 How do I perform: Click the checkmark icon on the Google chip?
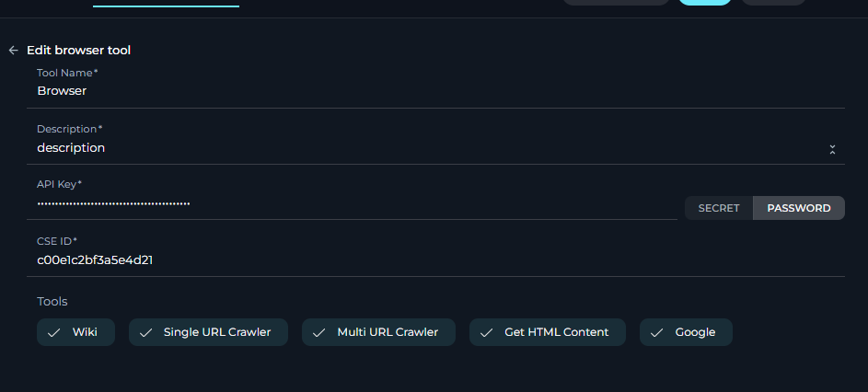coord(657,332)
